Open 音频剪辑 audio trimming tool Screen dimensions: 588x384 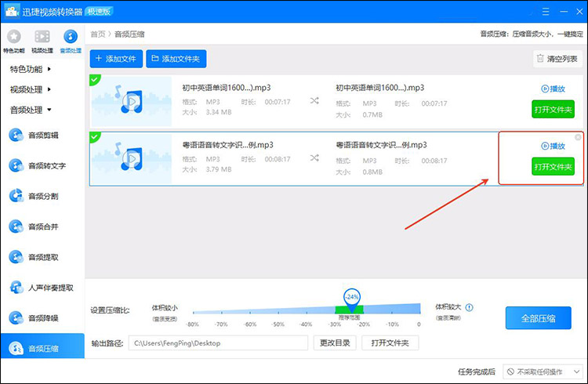42,135
